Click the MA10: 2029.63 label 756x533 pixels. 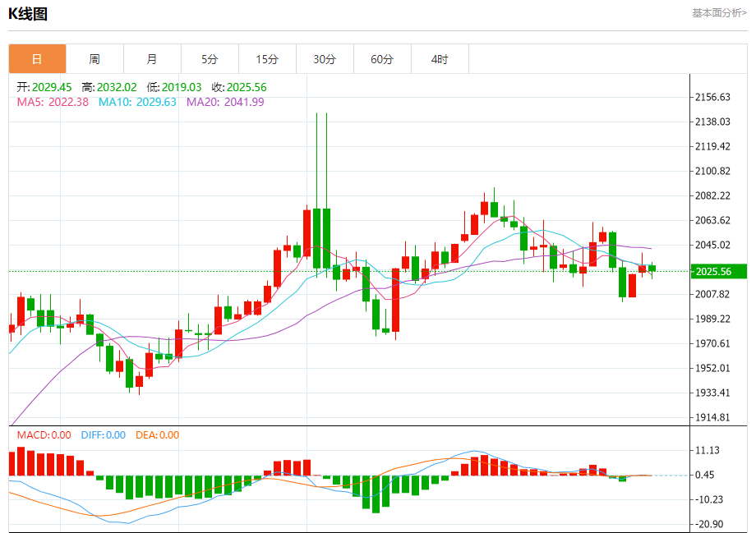(x=137, y=102)
